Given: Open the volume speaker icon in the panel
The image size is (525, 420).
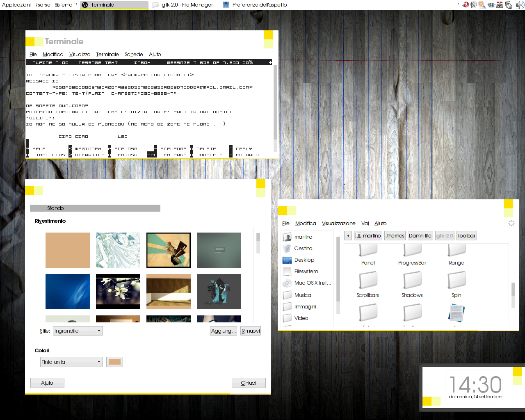Looking at the screenshot, I should click(x=520, y=5).
